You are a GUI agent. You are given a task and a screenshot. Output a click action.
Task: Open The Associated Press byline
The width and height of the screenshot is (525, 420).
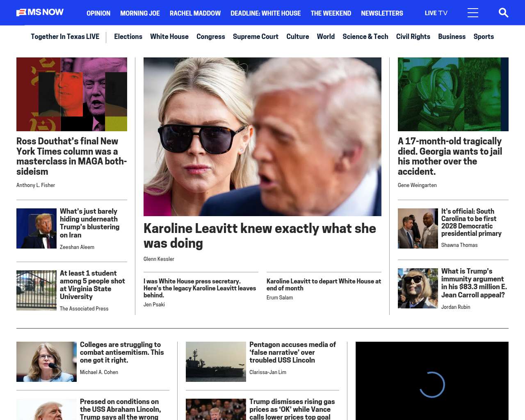[x=84, y=309]
